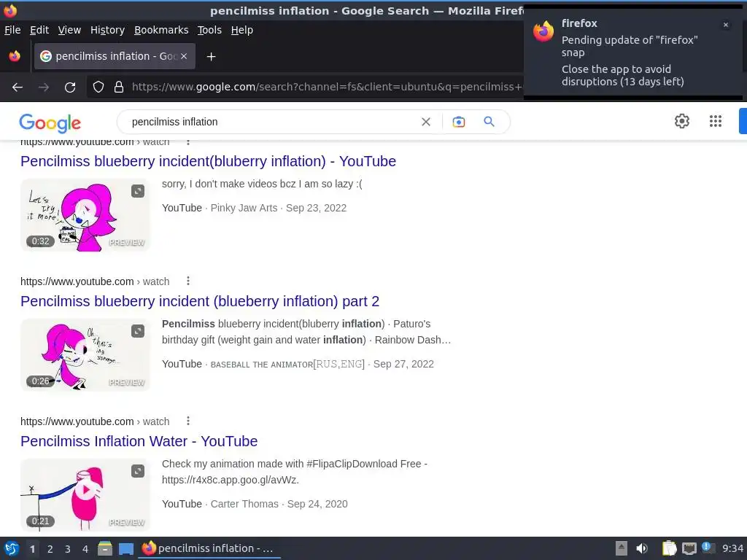Open Google quick settings gear
The width and height of the screenshot is (747, 560).
(682, 121)
